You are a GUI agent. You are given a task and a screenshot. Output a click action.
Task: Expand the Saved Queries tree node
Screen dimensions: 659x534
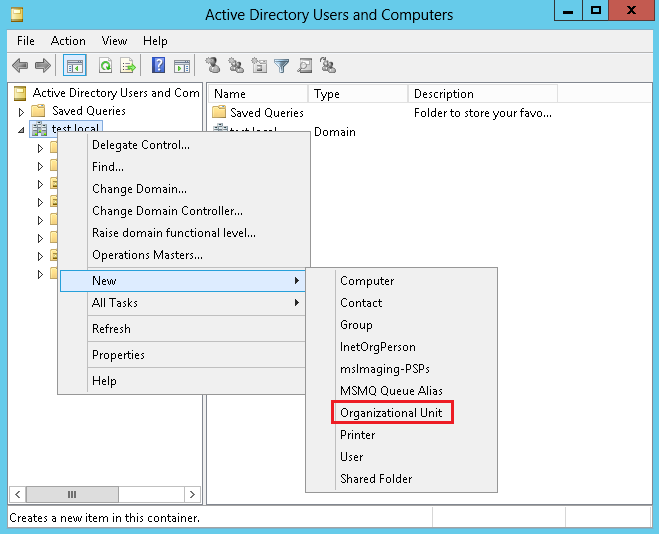[x=21, y=112]
